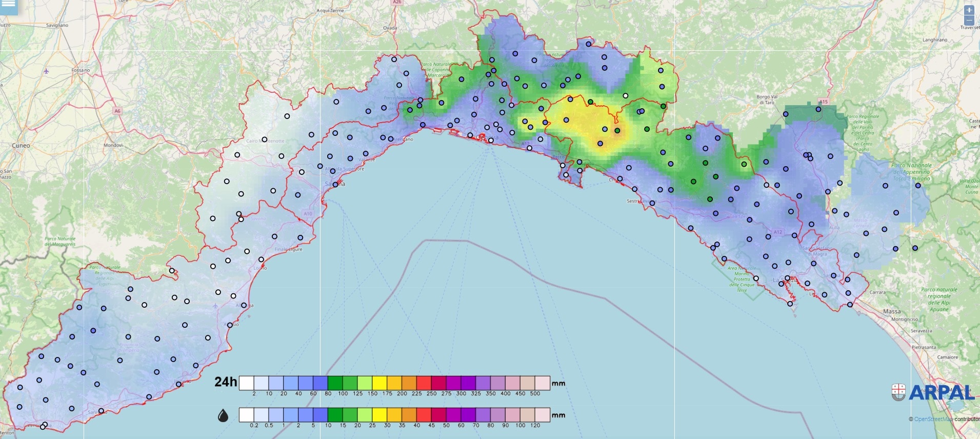Click the Borgo Val di Taro label
Screen dimensions: 980x439
pos(767,99)
